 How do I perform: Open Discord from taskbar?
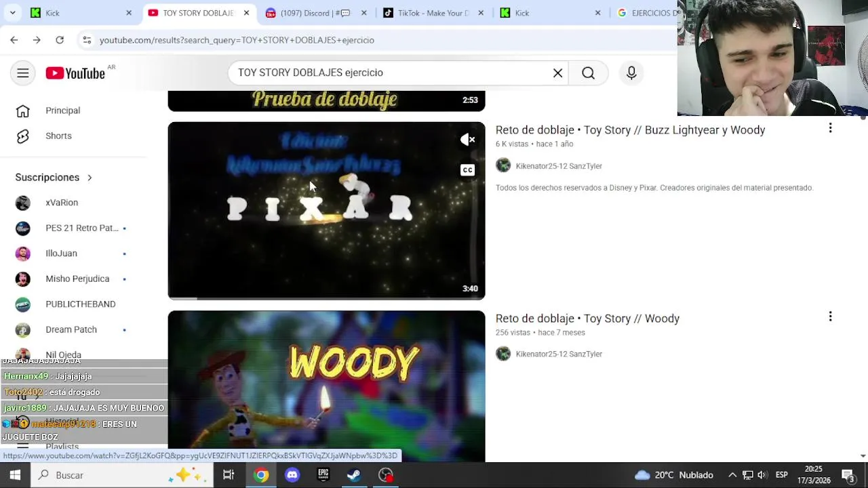pyautogui.click(x=292, y=475)
